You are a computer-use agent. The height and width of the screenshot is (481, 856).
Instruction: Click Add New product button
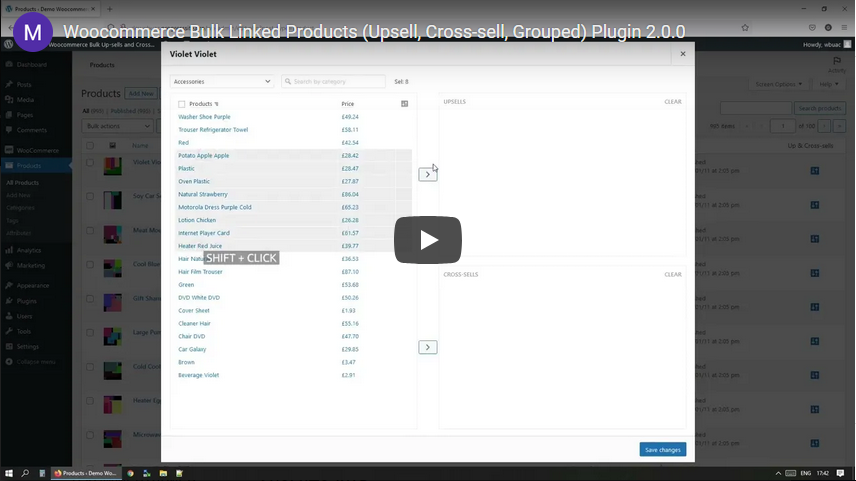141,93
